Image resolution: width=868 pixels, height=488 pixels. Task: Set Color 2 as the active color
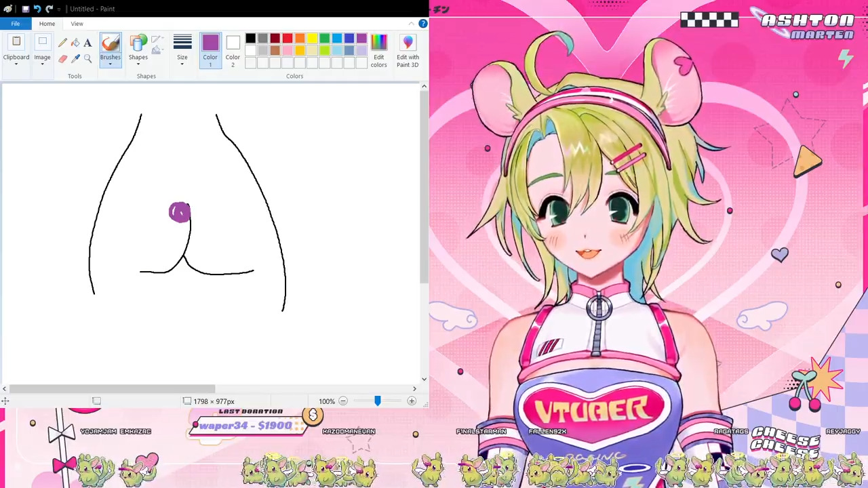point(233,51)
